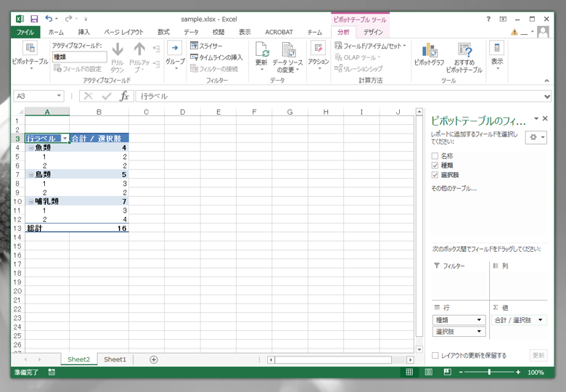
Task: Collapse the 哺乳類 group
Action: pos(31,201)
